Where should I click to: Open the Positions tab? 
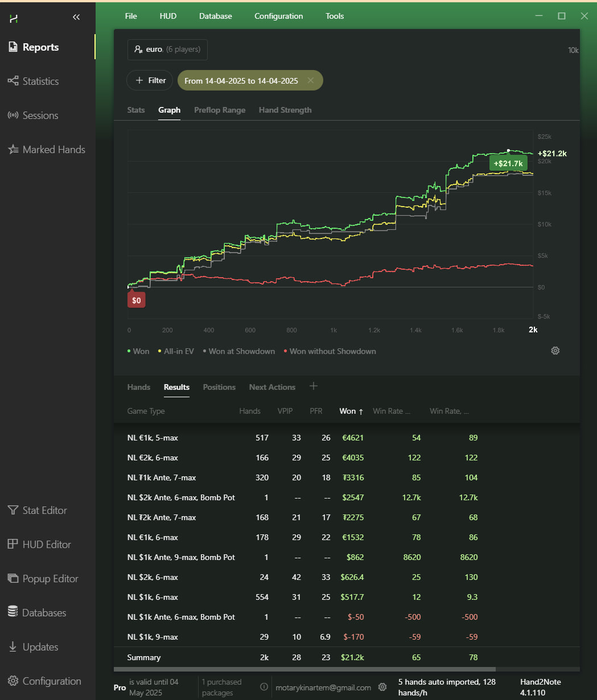219,387
